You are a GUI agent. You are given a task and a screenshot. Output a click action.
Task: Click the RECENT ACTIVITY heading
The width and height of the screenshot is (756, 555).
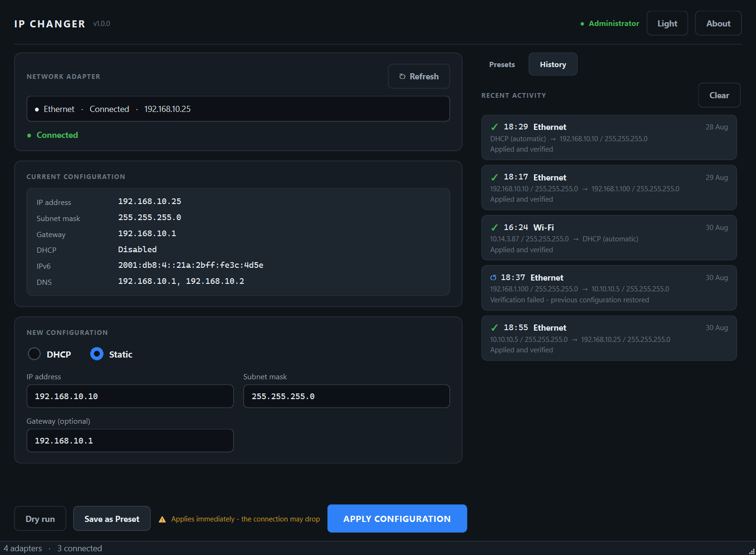tap(514, 95)
